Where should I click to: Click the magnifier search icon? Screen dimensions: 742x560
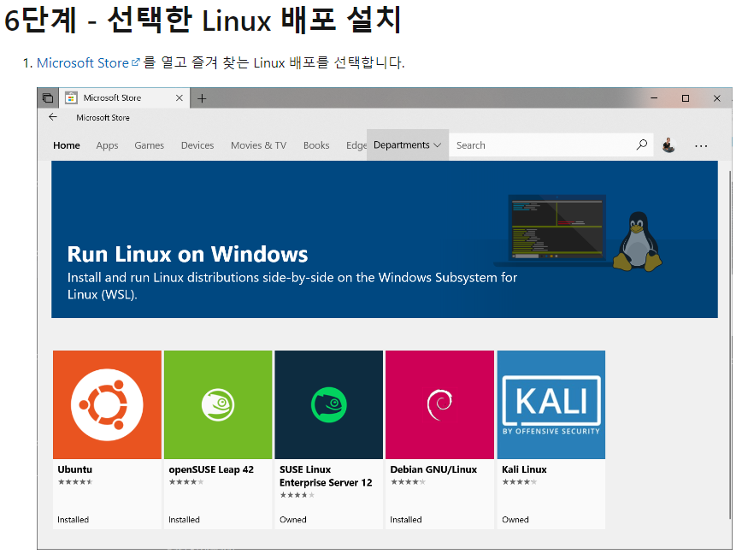642,144
